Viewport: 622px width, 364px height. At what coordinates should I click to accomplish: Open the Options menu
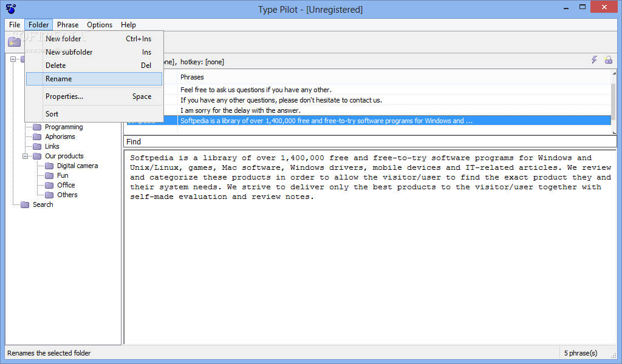[x=100, y=24]
